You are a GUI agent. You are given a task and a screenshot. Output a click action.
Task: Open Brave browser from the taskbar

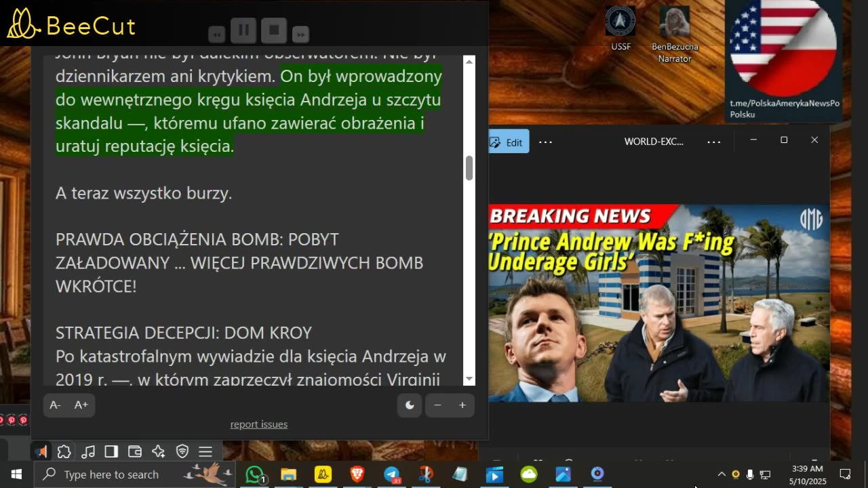click(x=357, y=474)
